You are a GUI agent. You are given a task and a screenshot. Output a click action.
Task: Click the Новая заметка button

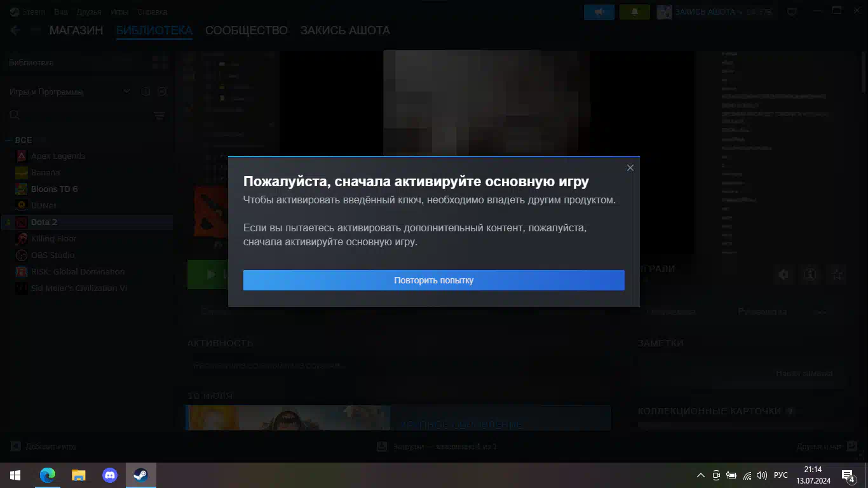(x=804, y=374)
